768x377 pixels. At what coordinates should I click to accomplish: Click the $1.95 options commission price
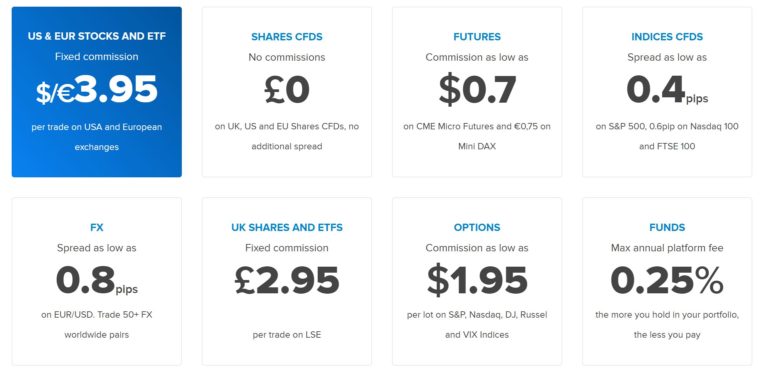click(x=477, y=281)
